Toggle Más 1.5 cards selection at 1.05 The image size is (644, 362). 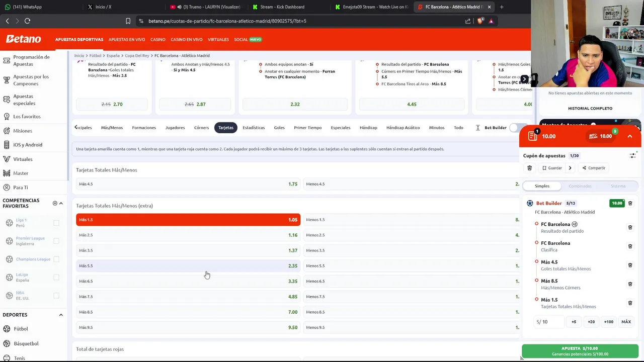click(x=188, y=220)
